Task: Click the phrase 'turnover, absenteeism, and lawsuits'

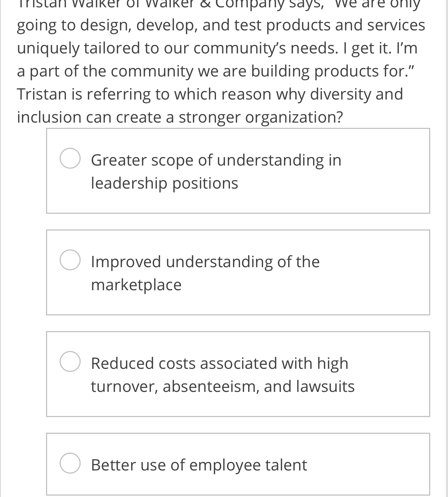Action: [223, 386]
